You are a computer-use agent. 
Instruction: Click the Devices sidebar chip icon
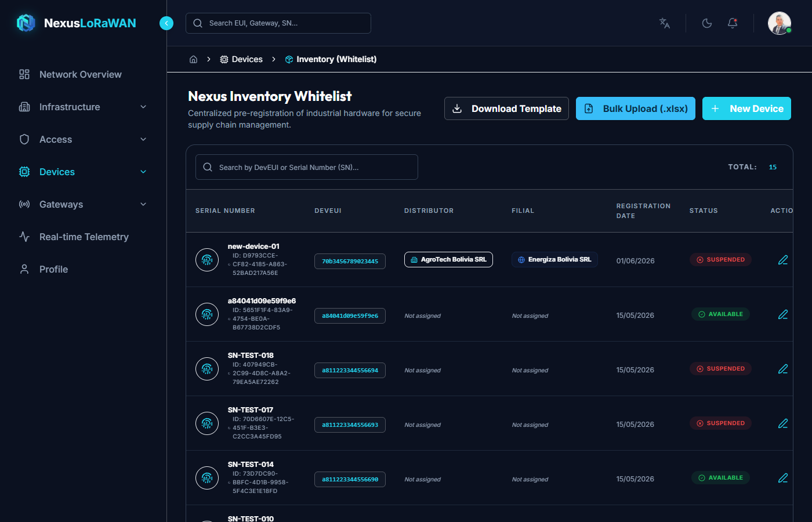(x=24, y=172)
